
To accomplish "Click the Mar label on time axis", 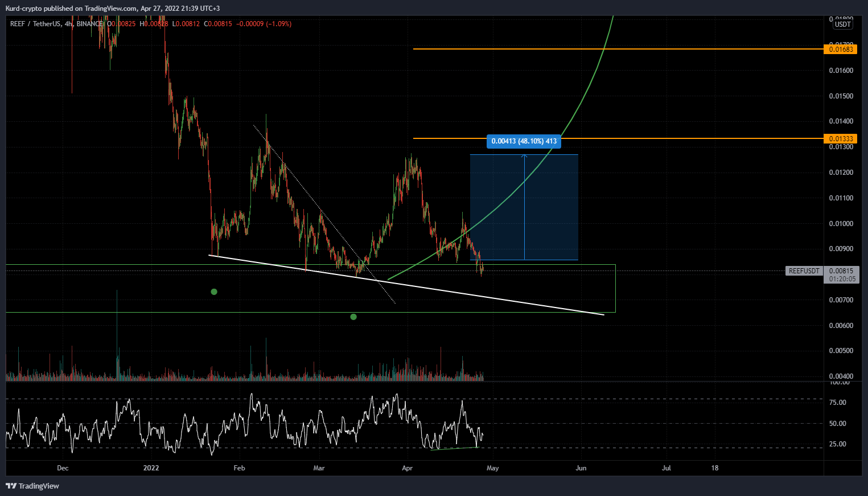I will click(319, 468).
